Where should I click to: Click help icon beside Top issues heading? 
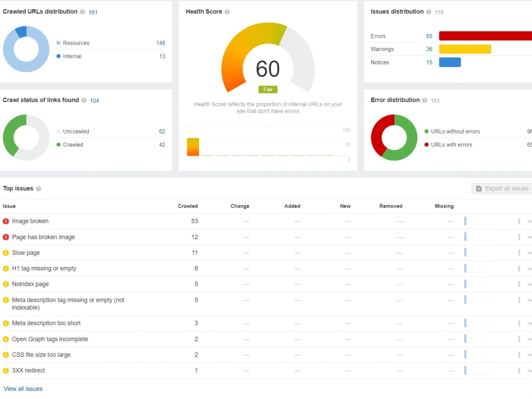pyautogui.click(x=39, y=189)
